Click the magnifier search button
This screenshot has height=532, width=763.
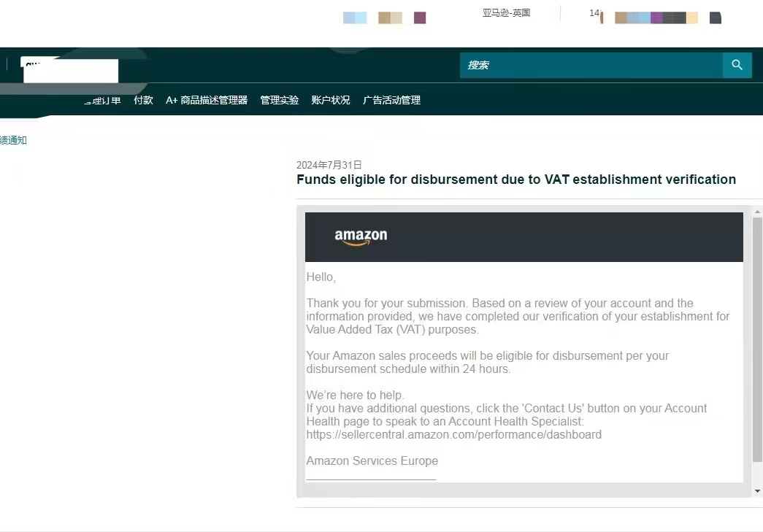(x=737, y=65)
